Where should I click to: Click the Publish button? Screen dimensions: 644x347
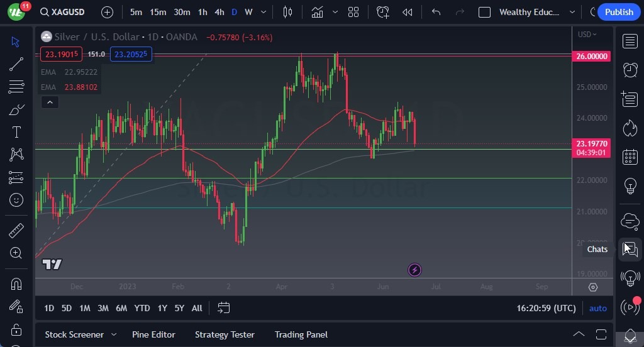[x=619, y=12]
